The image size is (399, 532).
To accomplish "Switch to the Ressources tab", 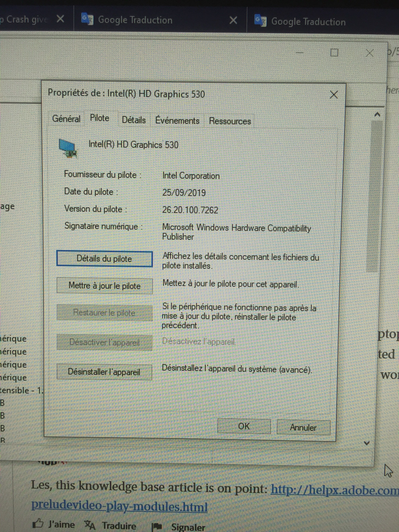I will coord(230,121).
